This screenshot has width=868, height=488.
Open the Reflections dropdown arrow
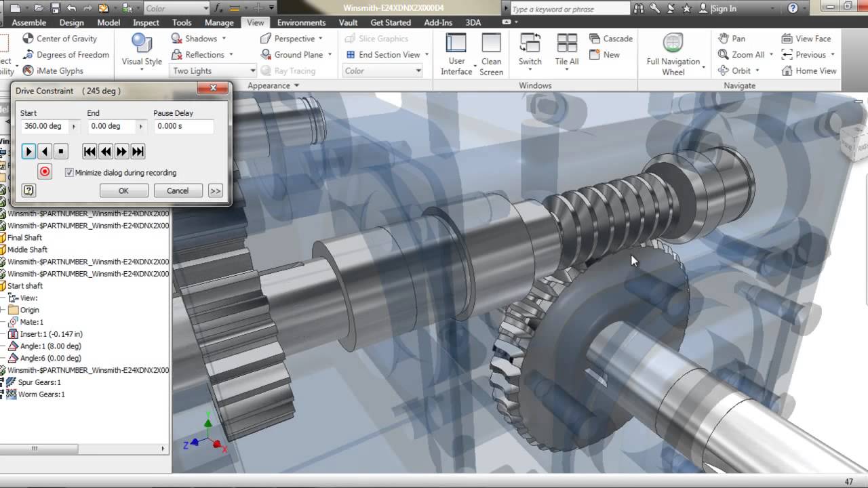tap(231, 55)
